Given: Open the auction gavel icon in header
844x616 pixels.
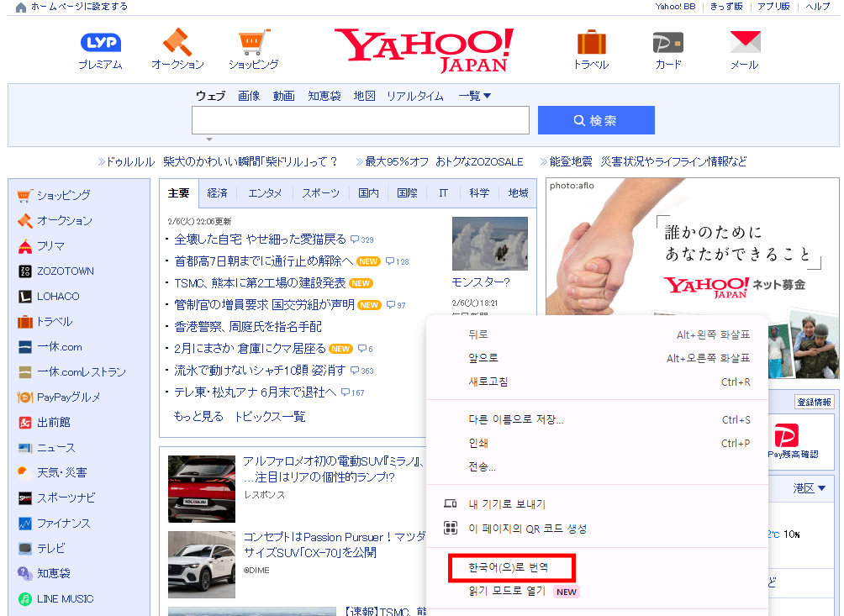Looking at the screenshot, I should (x=177, y=42).
